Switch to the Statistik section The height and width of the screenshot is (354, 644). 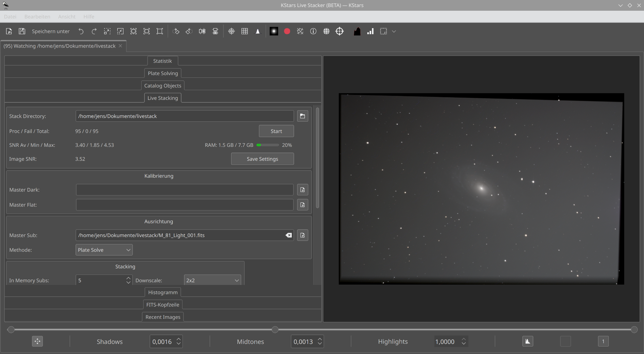(163, 61)
